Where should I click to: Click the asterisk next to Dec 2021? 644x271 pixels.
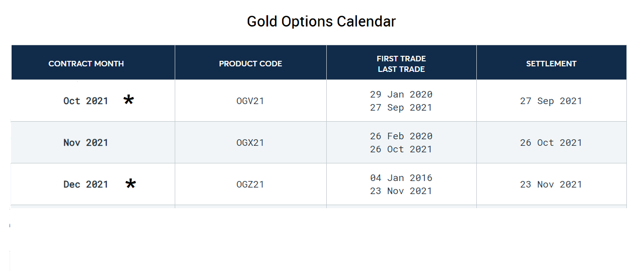click(x=130, y=184)
